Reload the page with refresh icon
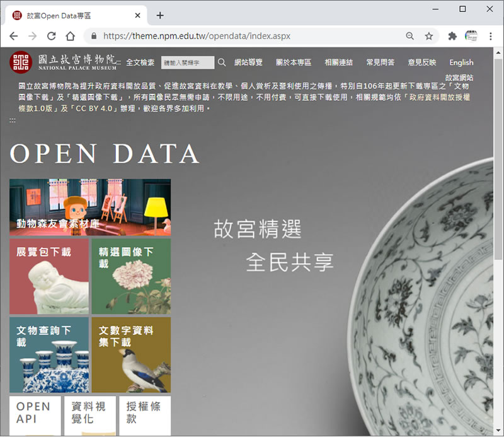 tap(52, 36)
